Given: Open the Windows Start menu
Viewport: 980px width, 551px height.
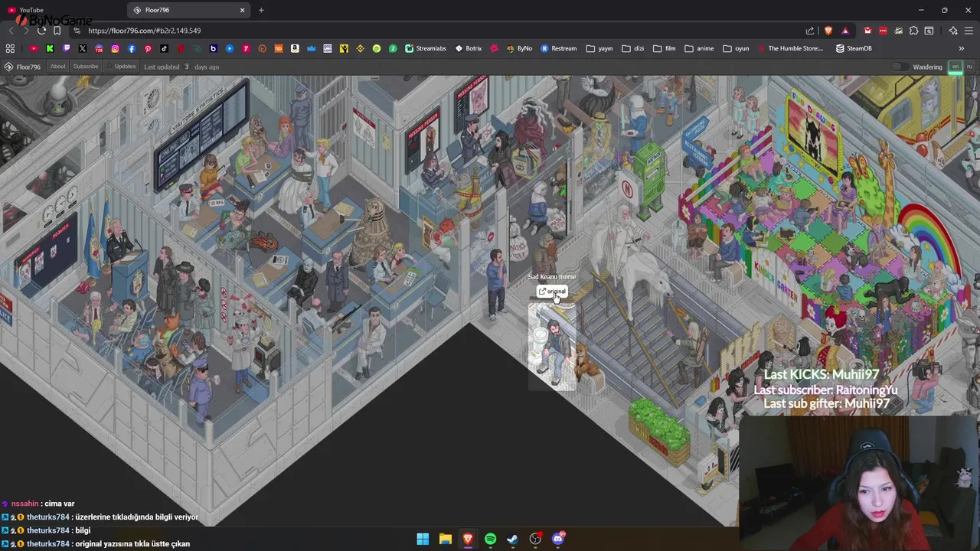Looking at the screenshot, I should tap(423, 539).
